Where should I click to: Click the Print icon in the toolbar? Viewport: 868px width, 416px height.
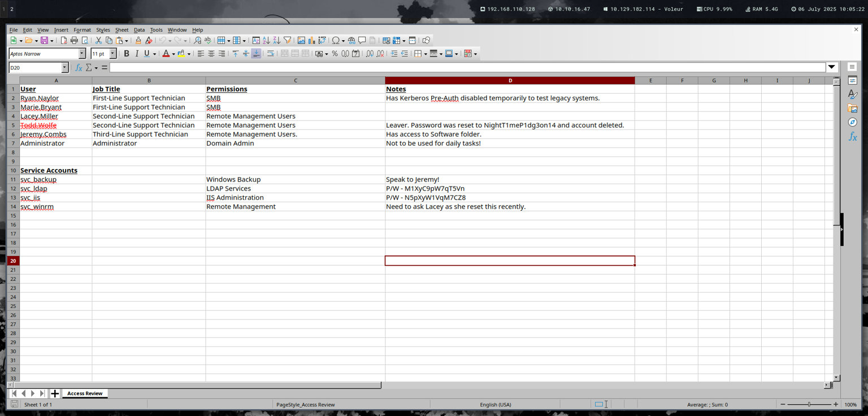click(74, 40)
